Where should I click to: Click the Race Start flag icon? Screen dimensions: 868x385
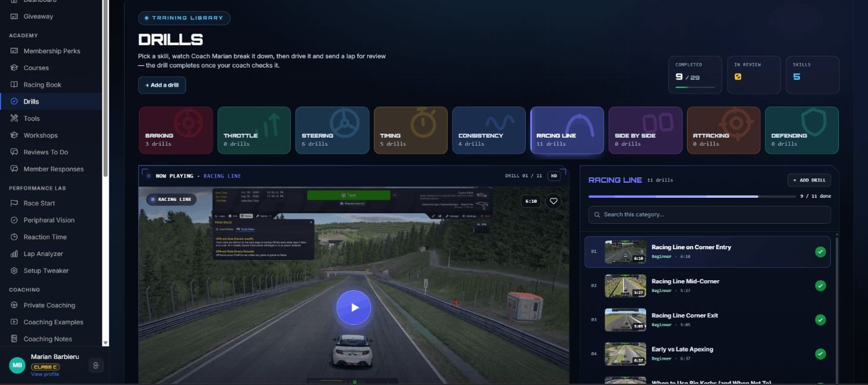14,203
